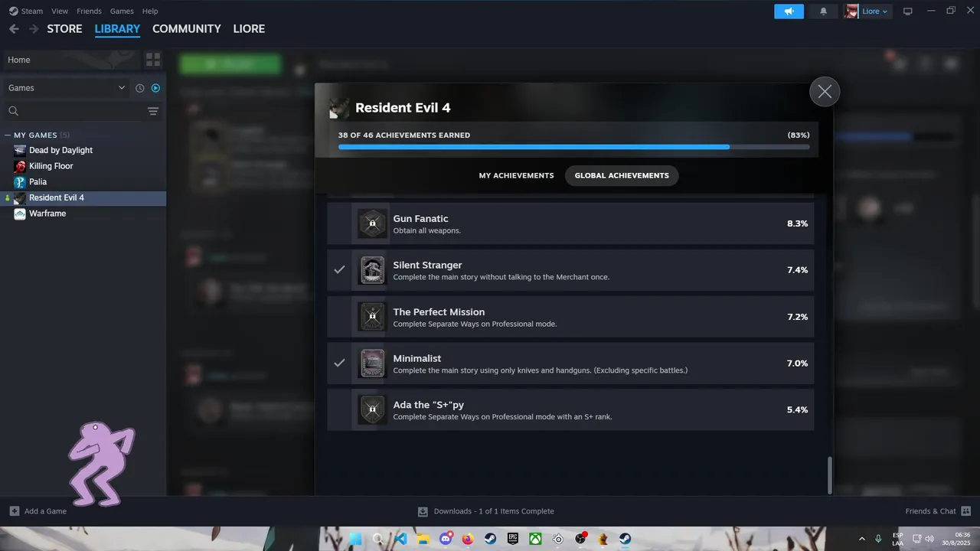Close the Resident Evil 4 achievements dialog
Viewport: 980px width, 551px height.
825,92
